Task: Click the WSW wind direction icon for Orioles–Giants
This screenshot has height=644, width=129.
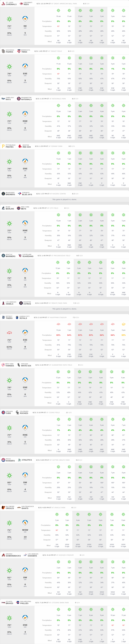Action: [25, 523]
